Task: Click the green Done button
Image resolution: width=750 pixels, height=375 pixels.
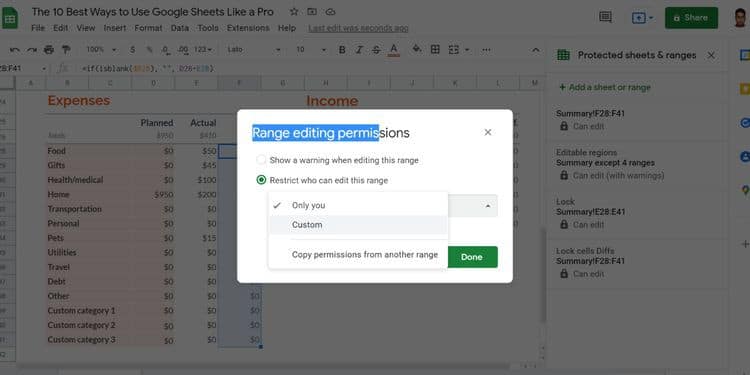Action: tap(472, 257)
